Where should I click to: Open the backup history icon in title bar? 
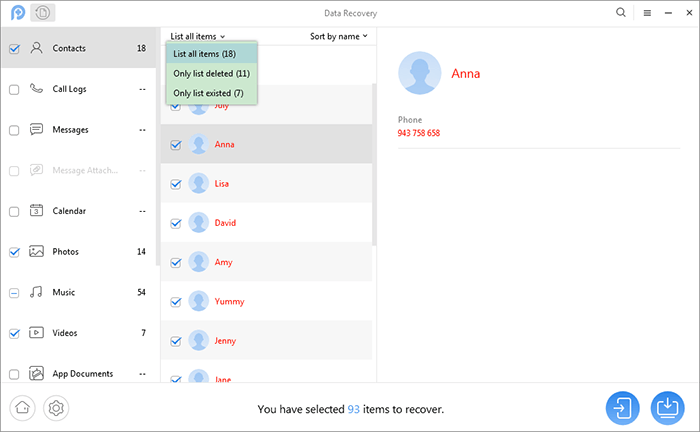[43, 12]
